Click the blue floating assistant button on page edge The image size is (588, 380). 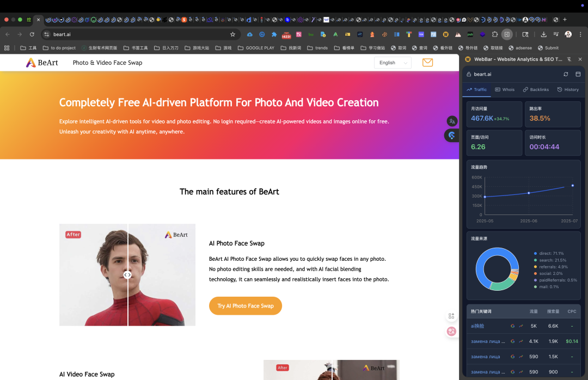tap(451, 135)
